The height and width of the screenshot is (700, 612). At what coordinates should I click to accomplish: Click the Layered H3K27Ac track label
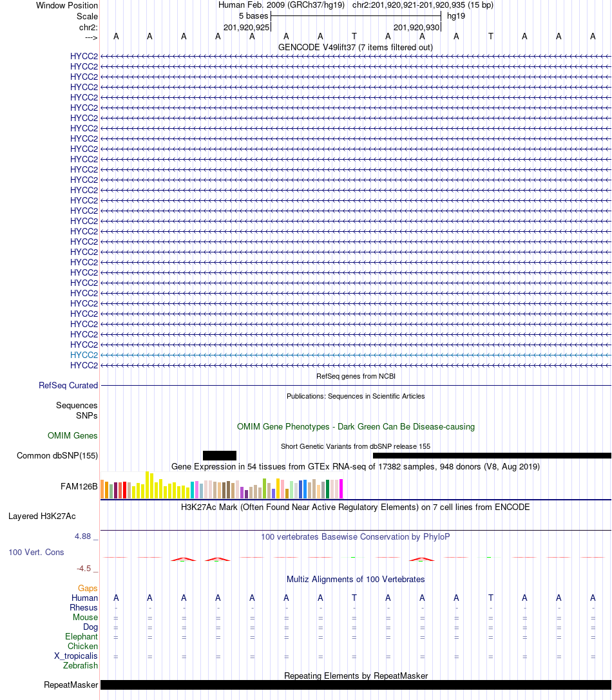pyautogui.click(x=42, y=516)
